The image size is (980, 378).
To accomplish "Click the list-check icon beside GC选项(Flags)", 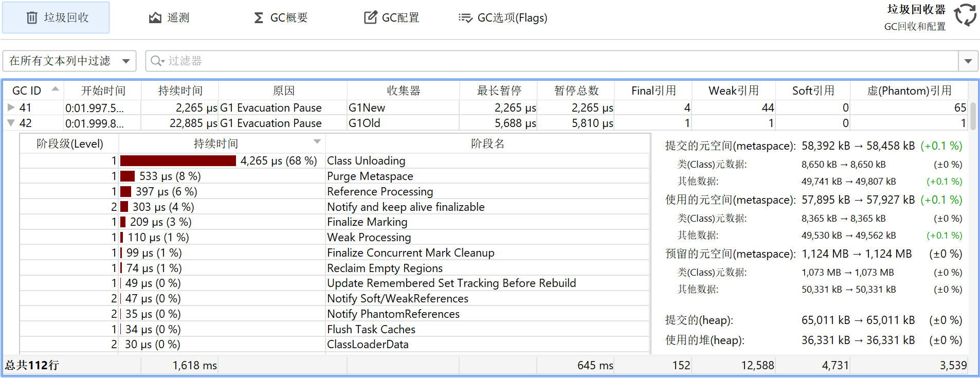I will pos(465,18).
